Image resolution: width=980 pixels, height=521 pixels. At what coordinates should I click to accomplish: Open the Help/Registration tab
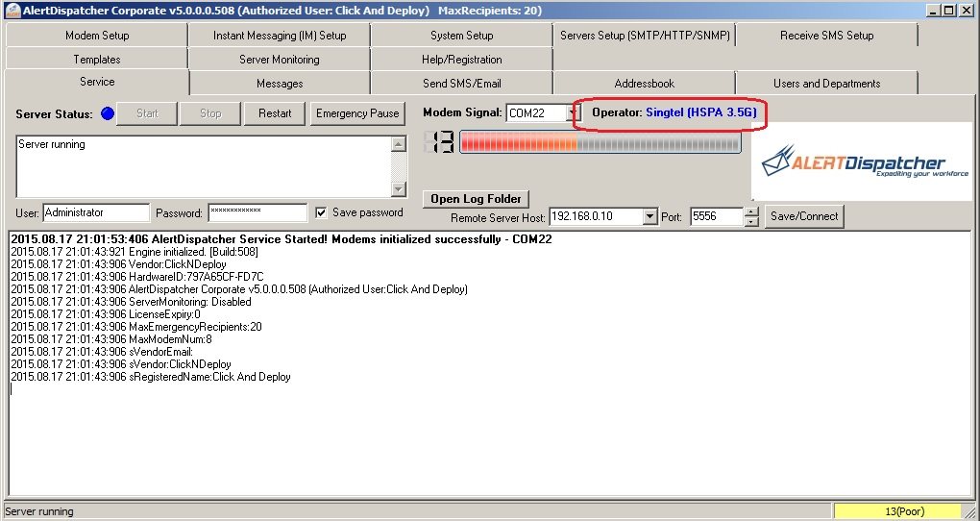462,60
